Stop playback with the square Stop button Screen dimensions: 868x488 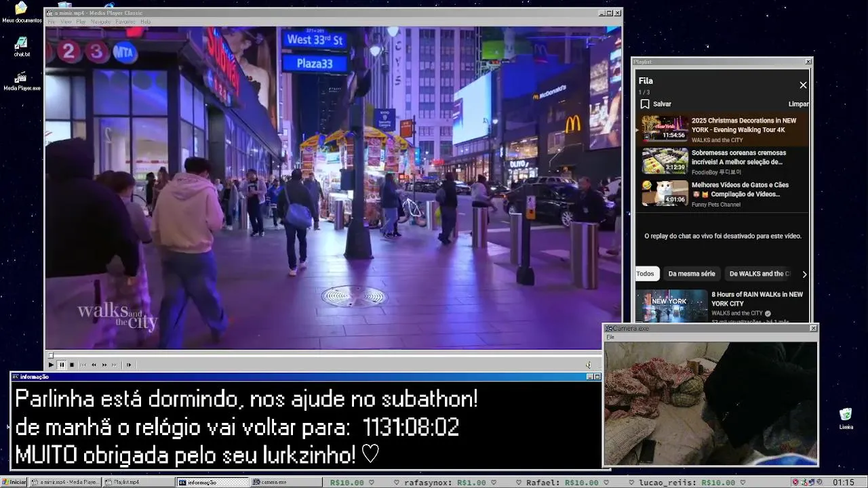(x=72, y=365)
